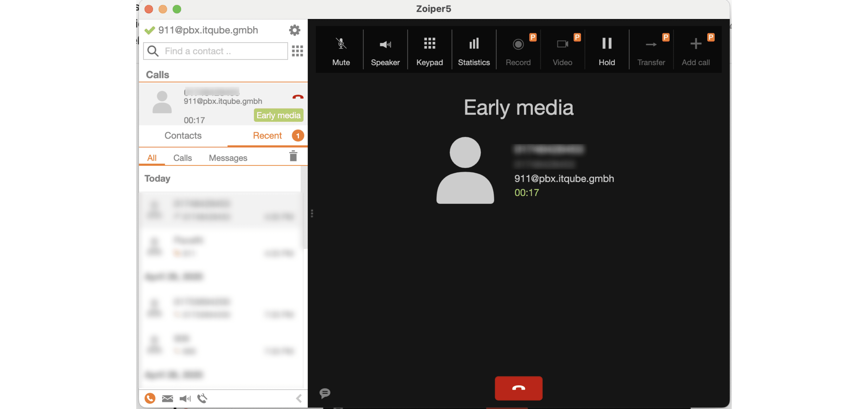The width and height of the screenshot is (868, 409).
Task: Filter history by Calls
Action: (182, 158)
